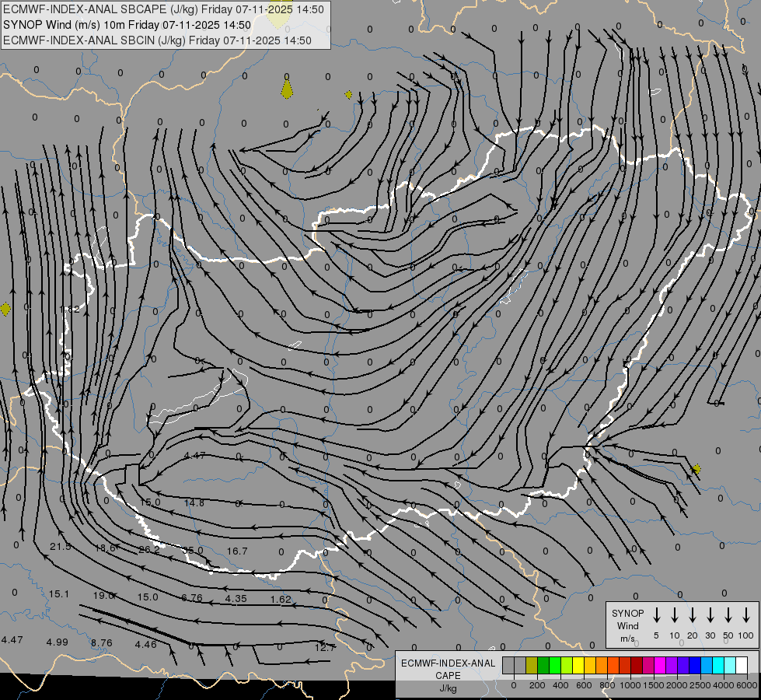Click the ECMWF-INDEX-ANAL legend caption

point(448,663)
